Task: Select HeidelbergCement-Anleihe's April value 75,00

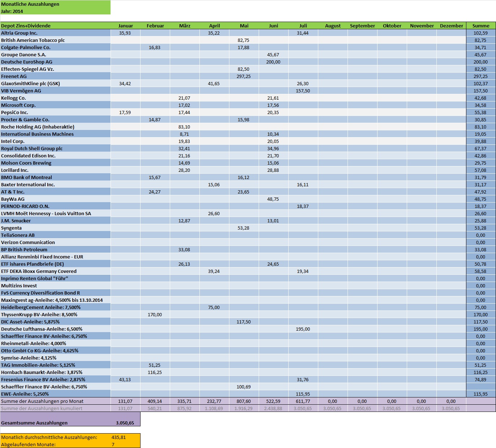Action: pyautogui.click(x=214, y=307)
